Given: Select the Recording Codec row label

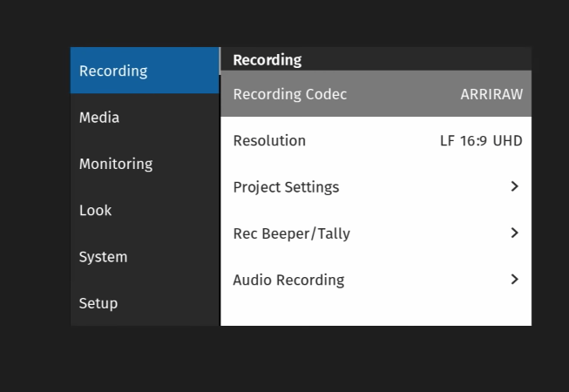Looking at the screenshot, I should pyautogui.click(x=289, y=94).
